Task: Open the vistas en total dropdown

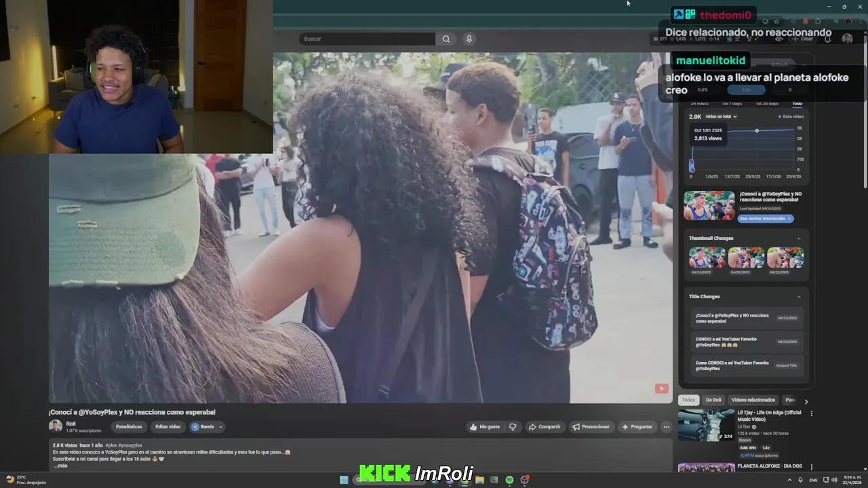Action: (x=721, y=117)
